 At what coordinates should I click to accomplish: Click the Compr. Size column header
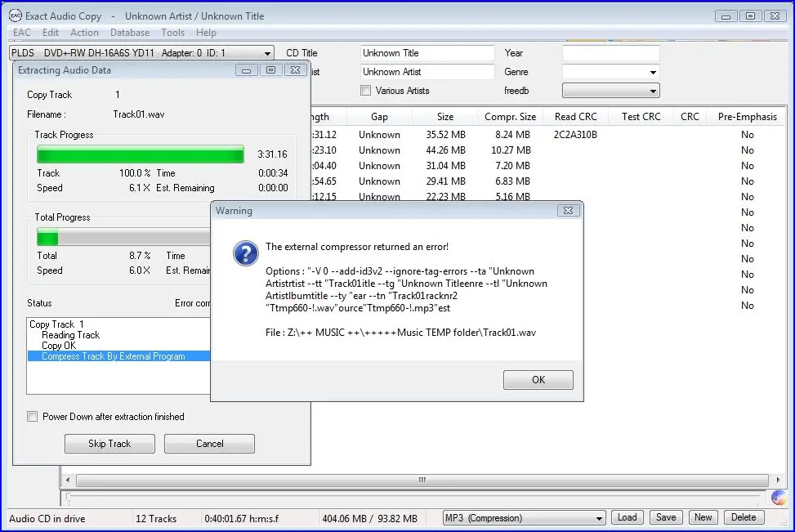510,117
